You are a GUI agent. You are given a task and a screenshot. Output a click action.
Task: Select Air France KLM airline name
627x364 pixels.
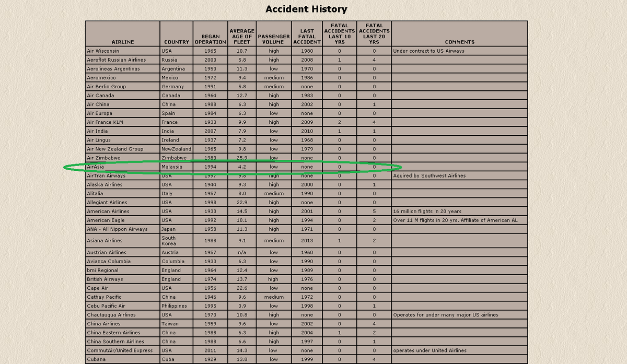[105, 122]
